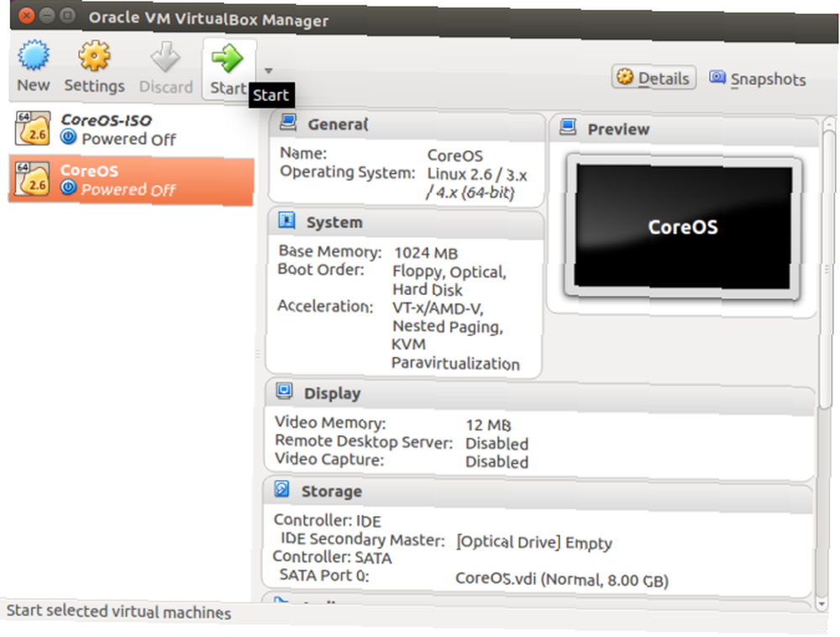Switch to the Snapshots view
This screenshot has width=840, height=637.
[758, 79]
